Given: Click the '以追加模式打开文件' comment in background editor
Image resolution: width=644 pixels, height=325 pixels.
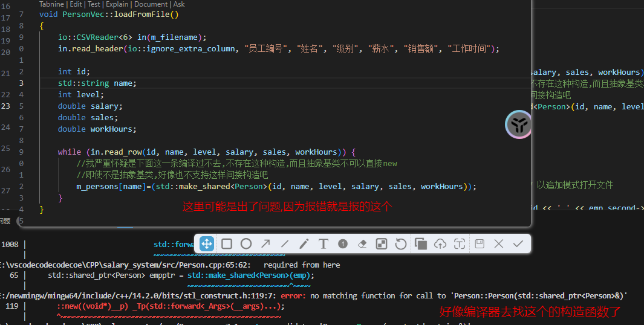Looking at the screenshot, I should click(575, 185).
